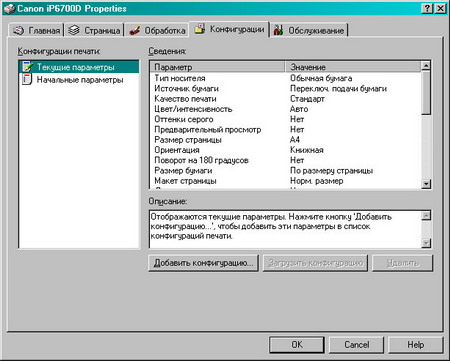Click the Макет страницы row
The width and height of the screenshot is (450, 361).
[x=286, y=181]
